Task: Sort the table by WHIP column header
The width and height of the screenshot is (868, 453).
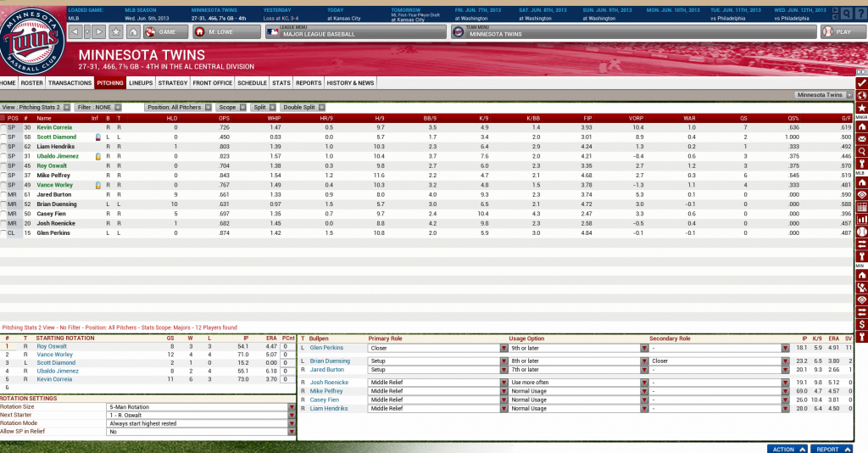Action: 275,119
